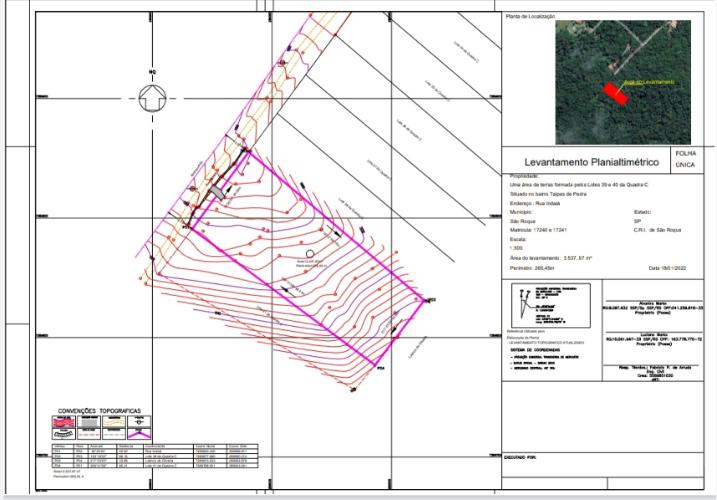Click the red contour legend symbol
This screenshot has height=500, width=717.
coord(63,423)
